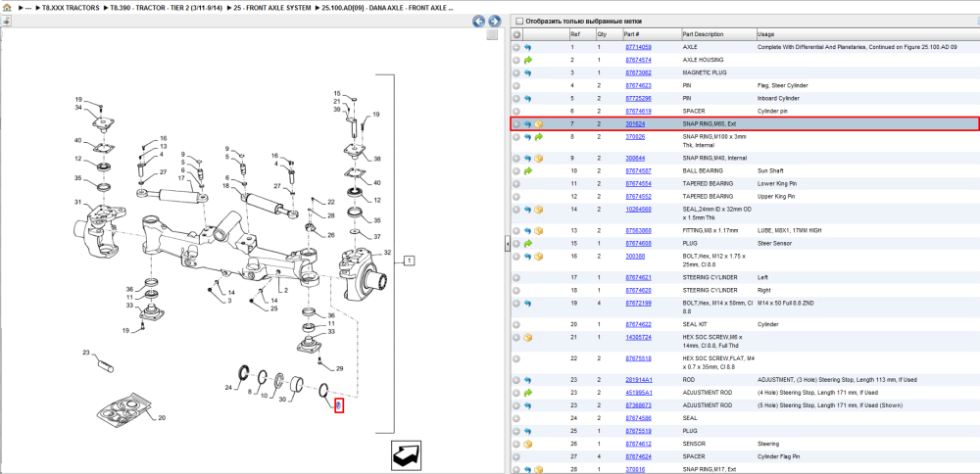980x474 pixels.
Task: Click blue arrow in PLUG 87675519 row
Action: click(528, 431)
